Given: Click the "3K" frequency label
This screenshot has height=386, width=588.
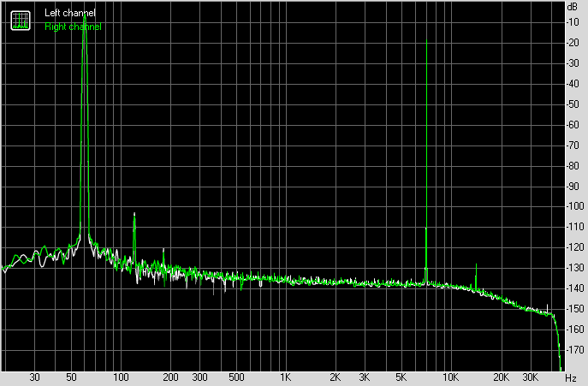Looking at the screenshot, I should pos(365,377).
